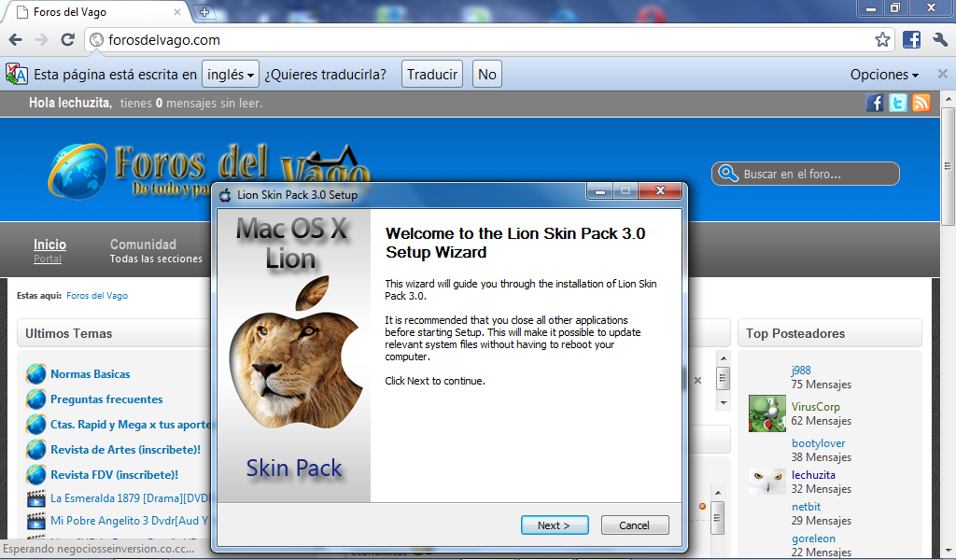
Task: Click the Portal sublink
Action: pos(48,259)
